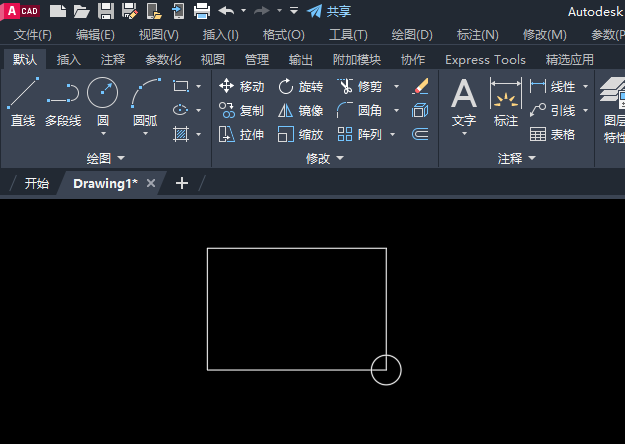Pick the Stretch (拉伸) tool
The height and width of the screenshot is (444, 625).
click(242, 134)
